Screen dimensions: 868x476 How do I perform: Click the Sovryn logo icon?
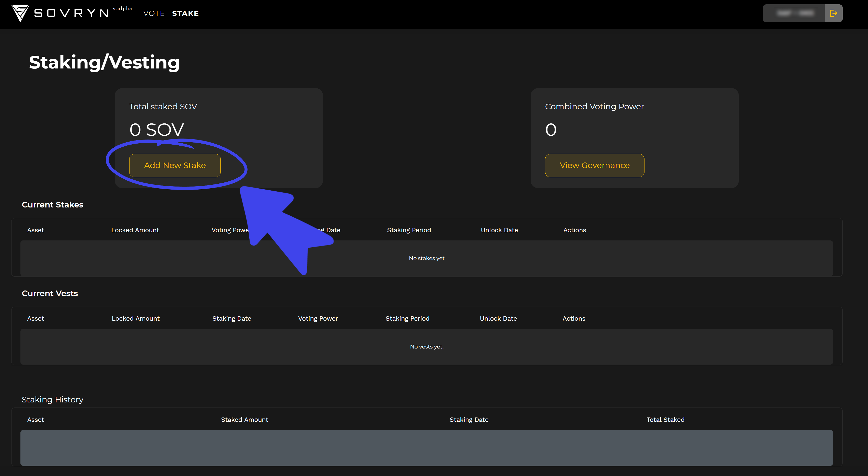pos(20,13)
